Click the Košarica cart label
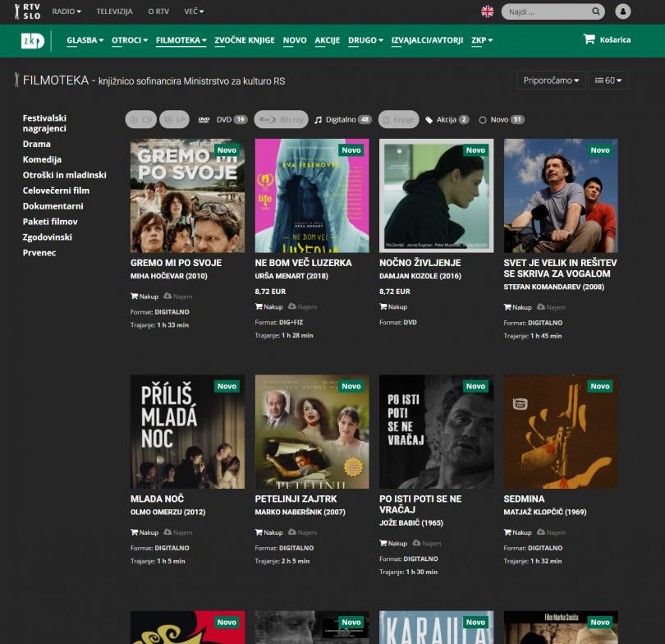 tap(615, 39)
